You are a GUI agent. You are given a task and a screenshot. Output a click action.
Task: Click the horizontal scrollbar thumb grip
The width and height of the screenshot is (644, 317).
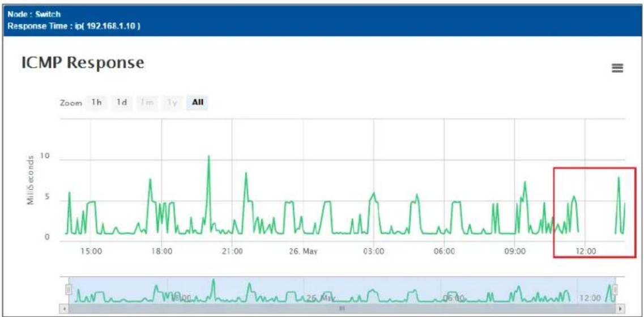click(x=342, y=308)
